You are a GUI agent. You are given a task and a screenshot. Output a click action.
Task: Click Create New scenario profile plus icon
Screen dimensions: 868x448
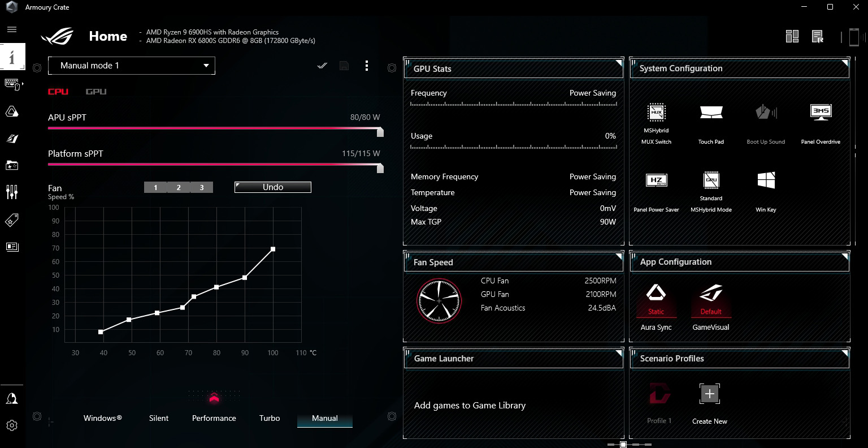click(710, 394)
